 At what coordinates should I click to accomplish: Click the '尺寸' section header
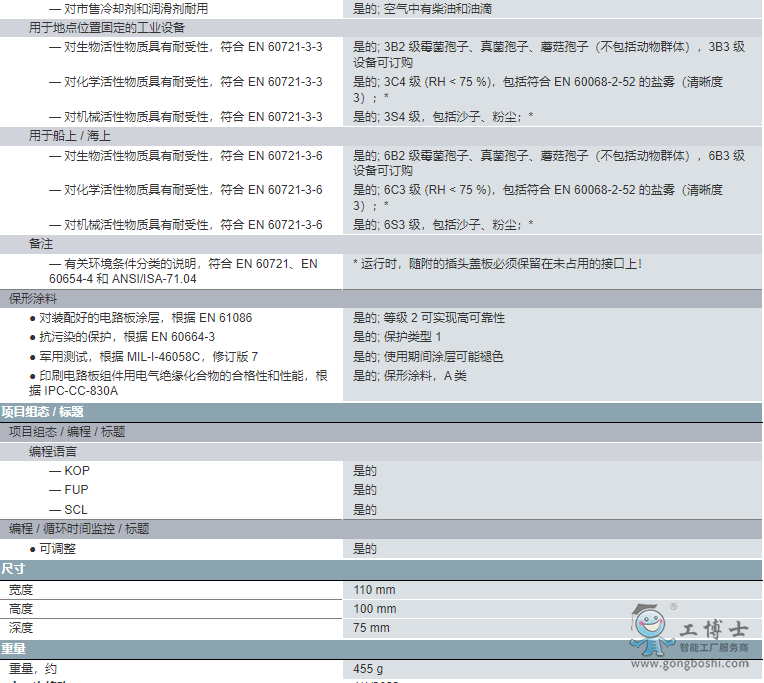[13, 569]
